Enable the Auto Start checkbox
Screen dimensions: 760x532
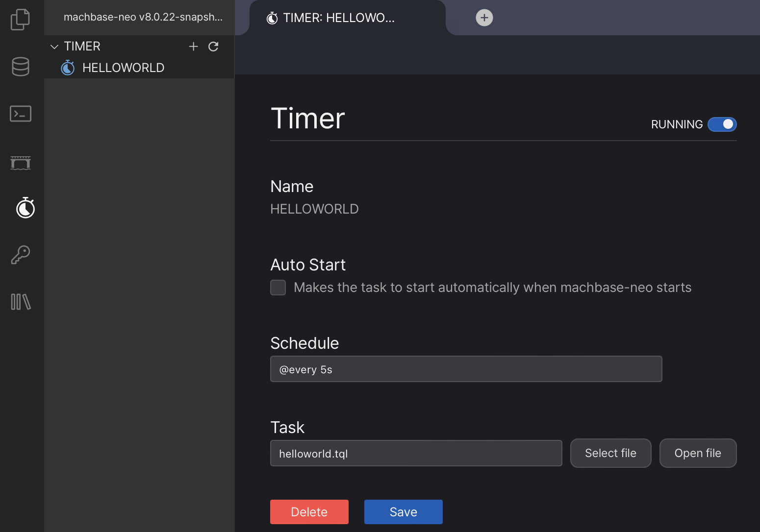(278, 288)
